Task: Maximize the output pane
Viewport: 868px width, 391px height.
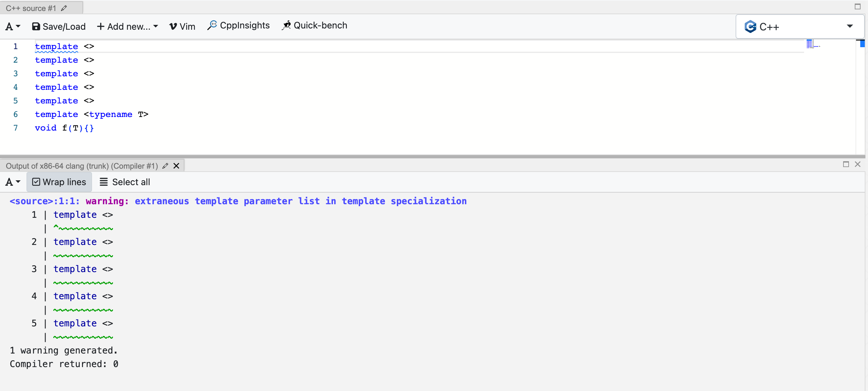Action: (846, 164)
